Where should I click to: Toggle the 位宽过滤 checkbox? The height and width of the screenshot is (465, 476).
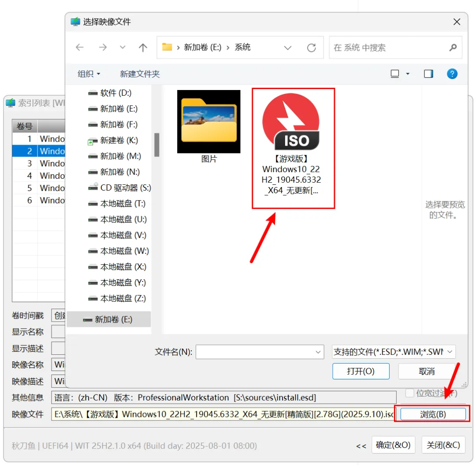click(409, 393)
